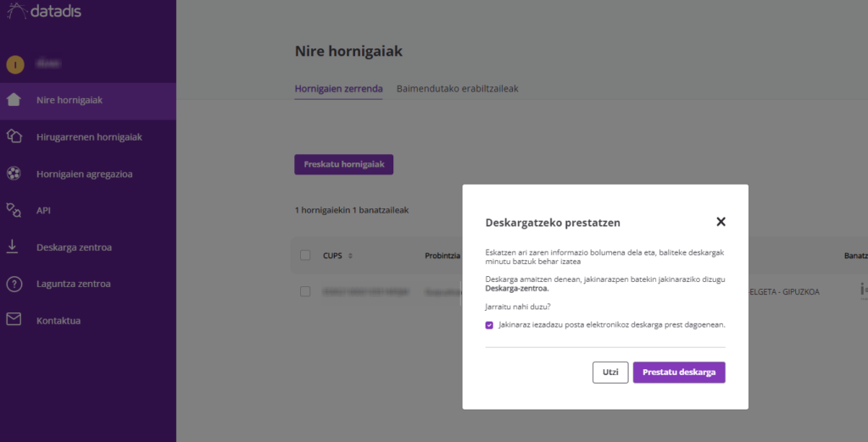Image resolution: width=868 pixels, height=442 pixels.
Task: Click the user avatar icon in sidebar
Action: 14,64
